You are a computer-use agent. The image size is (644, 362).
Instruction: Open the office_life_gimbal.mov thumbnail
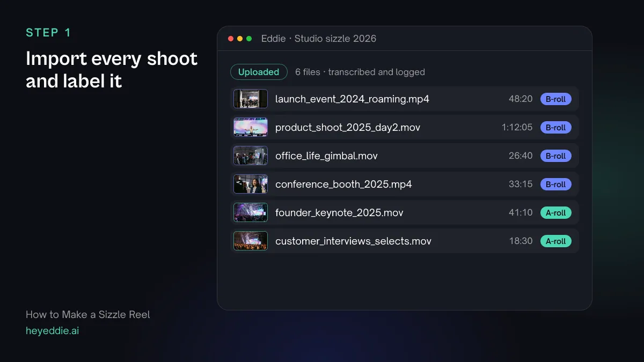tap(251, 156)
